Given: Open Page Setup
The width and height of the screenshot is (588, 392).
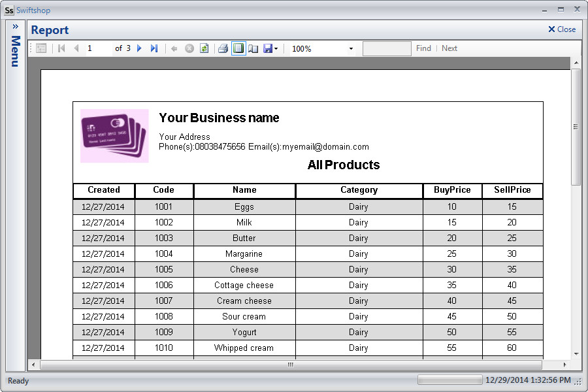Looking at the screenshot, I should tap(253, 48).
